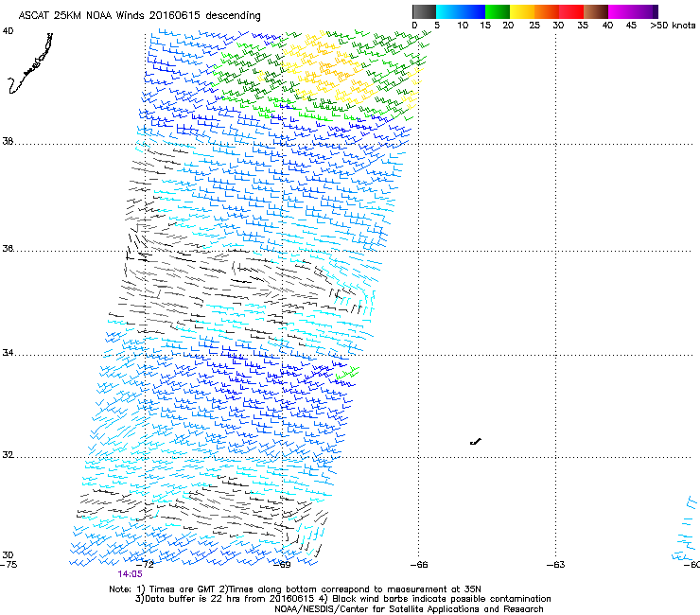Click the coastline outline in the upper left

(30, 63)
